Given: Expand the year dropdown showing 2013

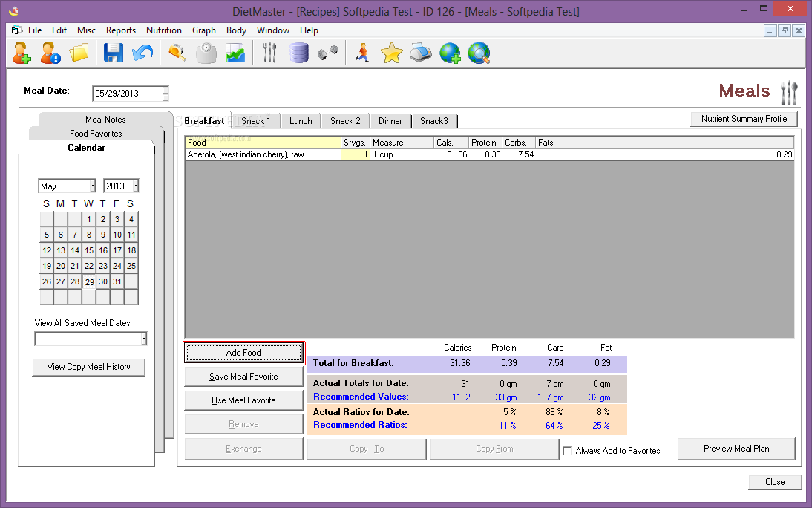Looking at the screenshot, I should tap(136, 186).
